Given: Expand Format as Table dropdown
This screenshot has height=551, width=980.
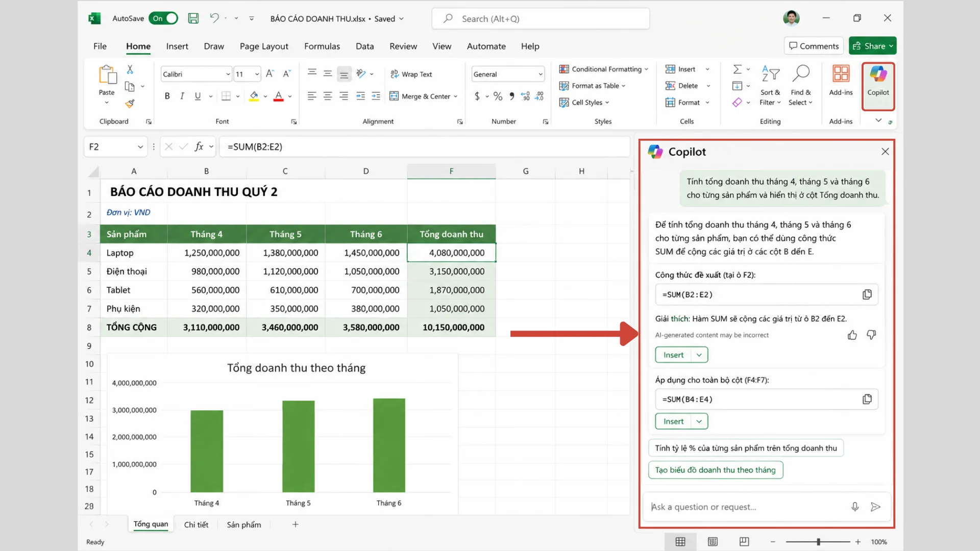Looking at the screenshot, I should tap(623, 86).
